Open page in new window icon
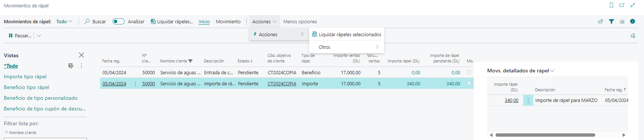 pyautogui.click(x=622, y=5)
